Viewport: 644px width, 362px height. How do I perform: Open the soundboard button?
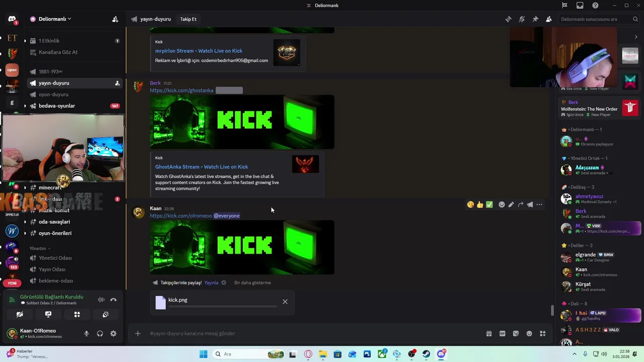point(106,314)
